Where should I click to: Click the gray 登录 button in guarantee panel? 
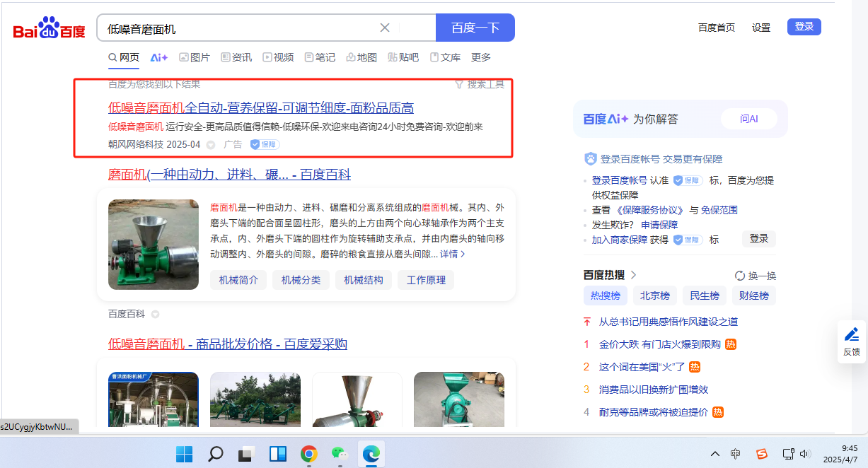pos(759,238)
